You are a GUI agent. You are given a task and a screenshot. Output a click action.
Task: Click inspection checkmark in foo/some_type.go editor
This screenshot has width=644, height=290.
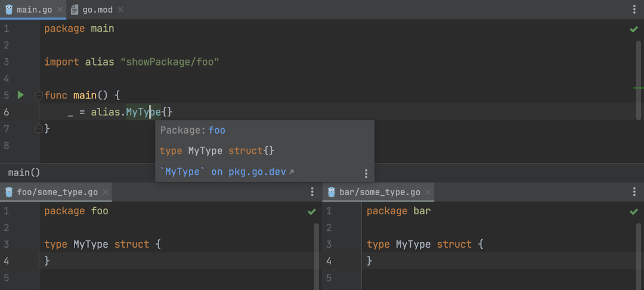click(x=311, y=211)
